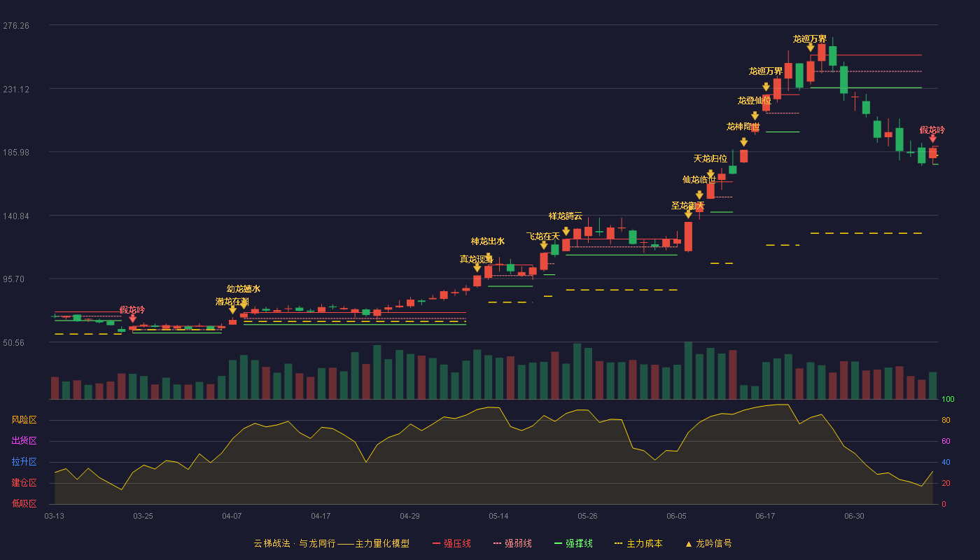Click the 祥龙腾云 signal arrow
This screenshot has width=980, height=560.
pos(566,231)
